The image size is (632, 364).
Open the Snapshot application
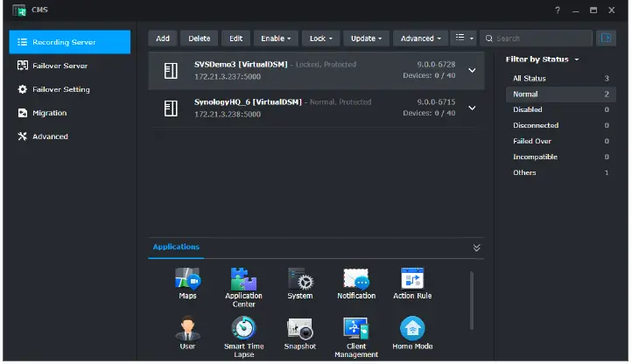tap(300, 333)
